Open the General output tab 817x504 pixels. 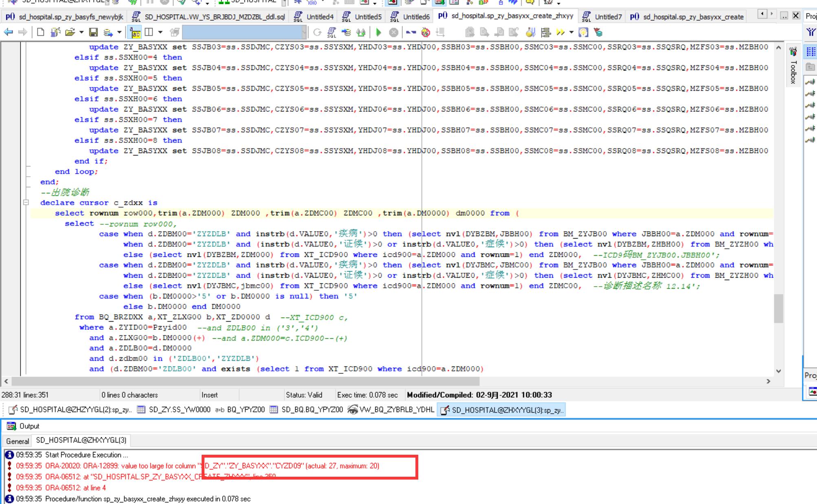(x=18, y=441)
